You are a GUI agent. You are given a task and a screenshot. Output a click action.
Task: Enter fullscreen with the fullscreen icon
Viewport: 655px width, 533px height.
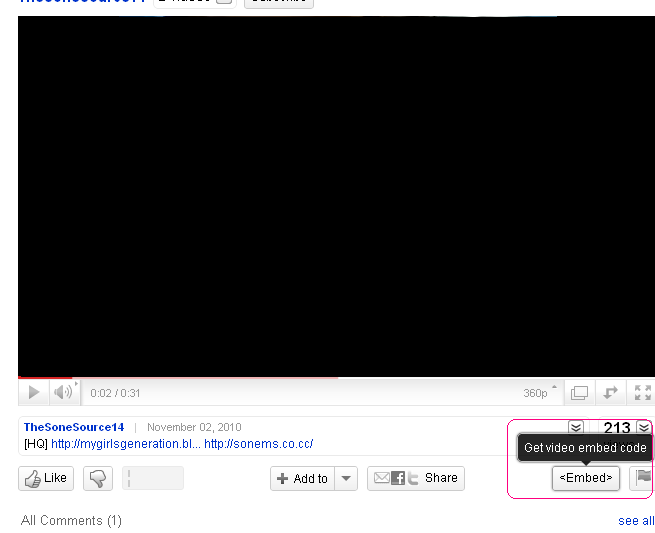pyautogui.click(x=642, y=393)
